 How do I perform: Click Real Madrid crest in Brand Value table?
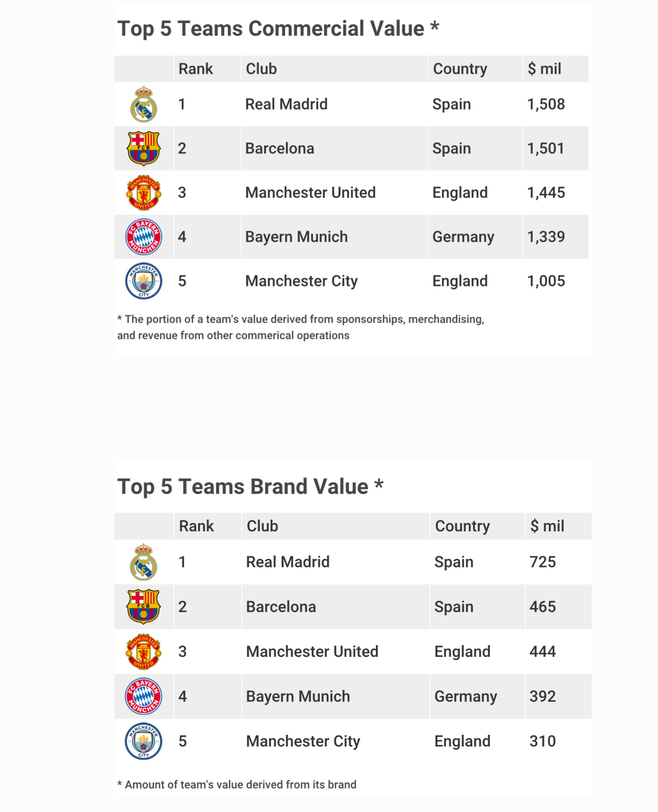point(144,562)
